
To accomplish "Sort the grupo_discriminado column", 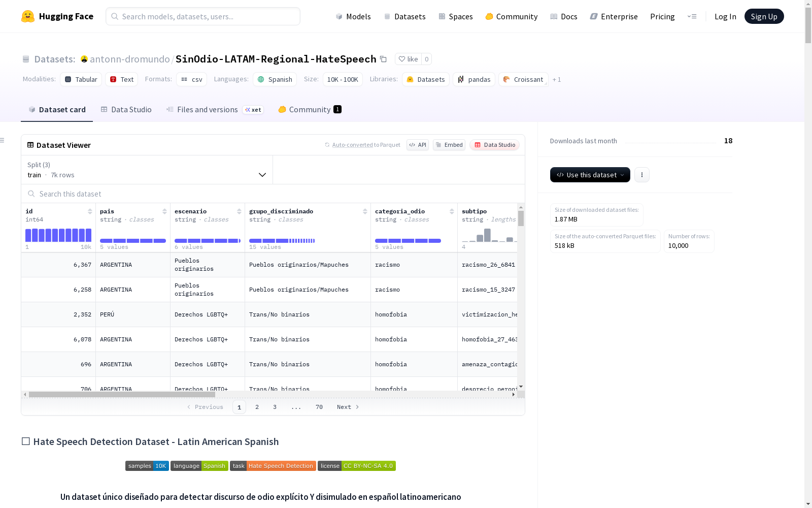I will pos(365,211).
